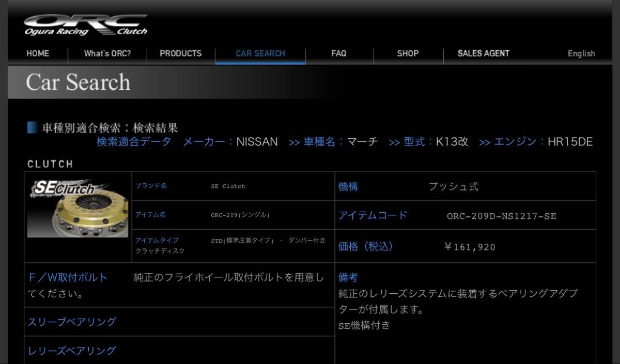Click the STD(標準圧着タイプ) item type text
This screenshot has width=620, height=364.
[242, 240]
